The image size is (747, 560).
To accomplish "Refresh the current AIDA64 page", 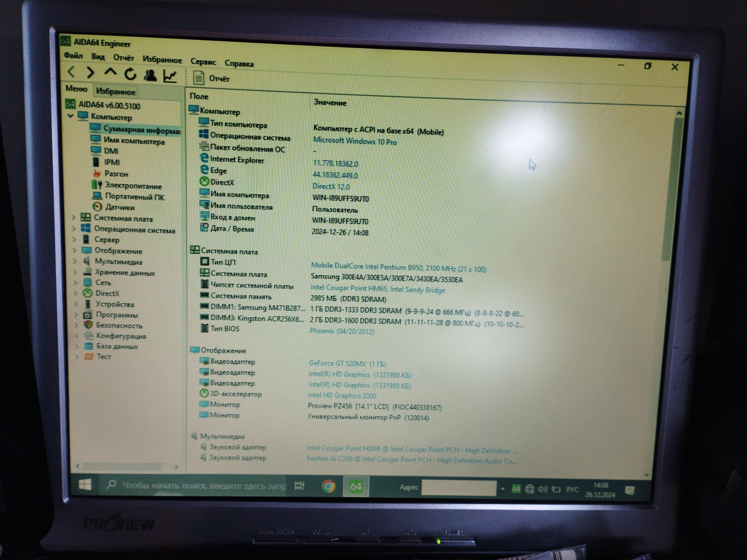I will (x=130, y=74).
